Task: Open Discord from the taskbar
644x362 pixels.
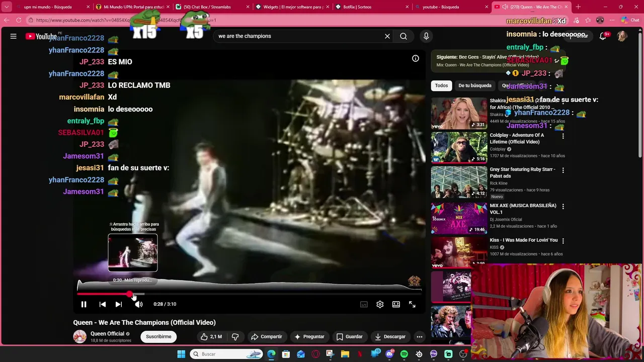Action: click(389, 354)
